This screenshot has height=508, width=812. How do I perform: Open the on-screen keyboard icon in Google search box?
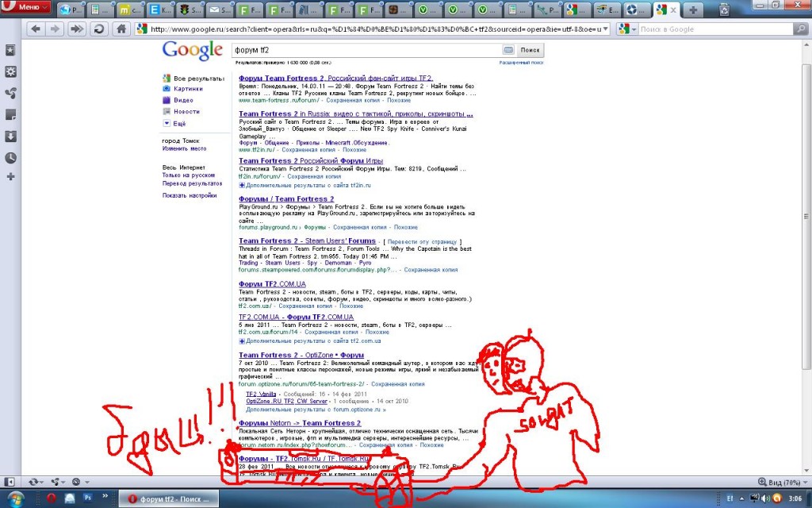[508, 50]
